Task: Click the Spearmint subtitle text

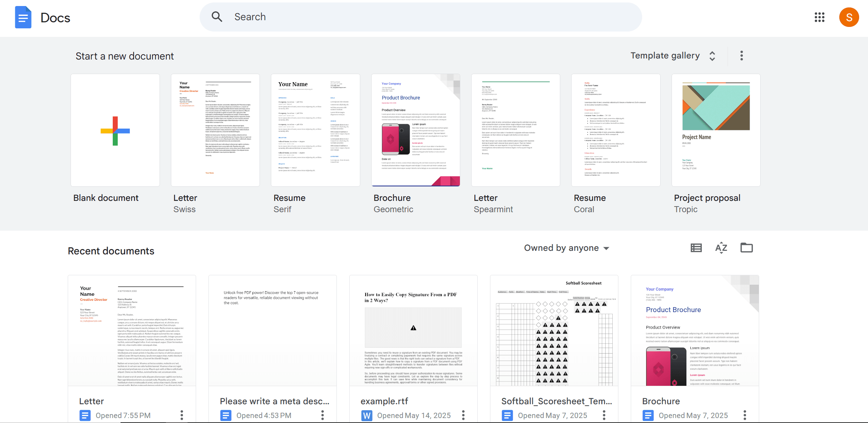Action: tap(493, 209)
